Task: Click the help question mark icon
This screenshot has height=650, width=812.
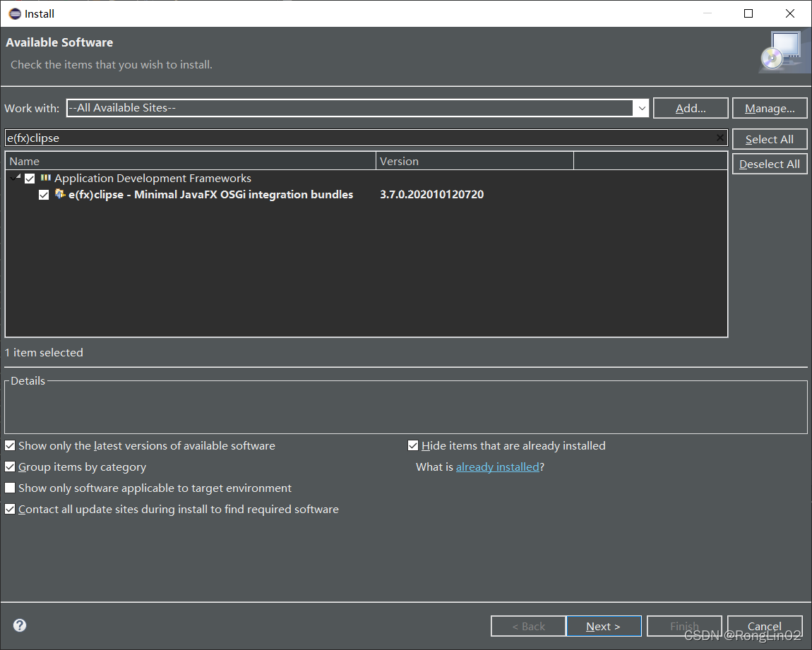Action: pyautogui.click(x=20, y=625)
